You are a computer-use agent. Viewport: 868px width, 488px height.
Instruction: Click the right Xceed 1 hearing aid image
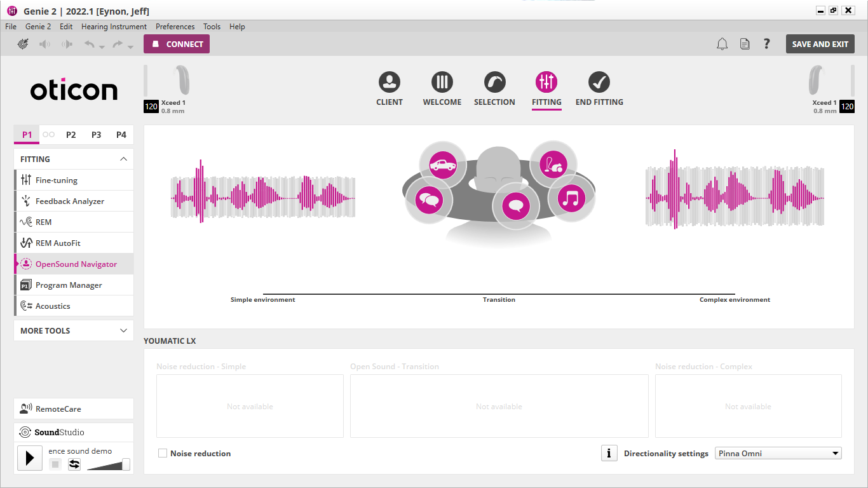[817, 80]
